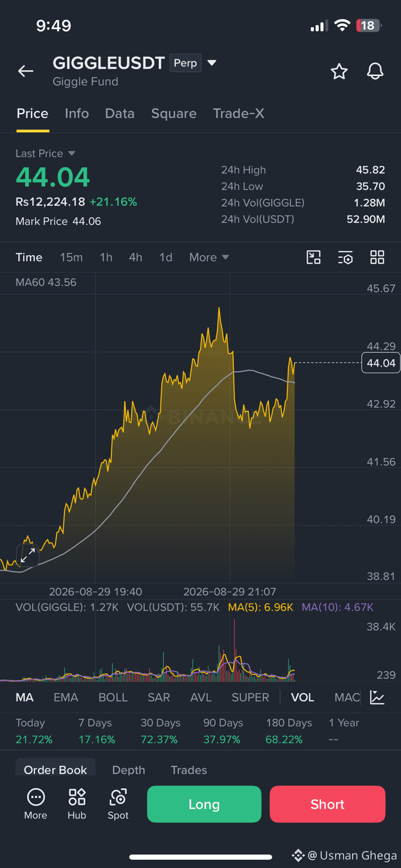Viewport: 401px width, 868px height.
Task: Enable the BOLL indicator
Action: tap(113, 697)
